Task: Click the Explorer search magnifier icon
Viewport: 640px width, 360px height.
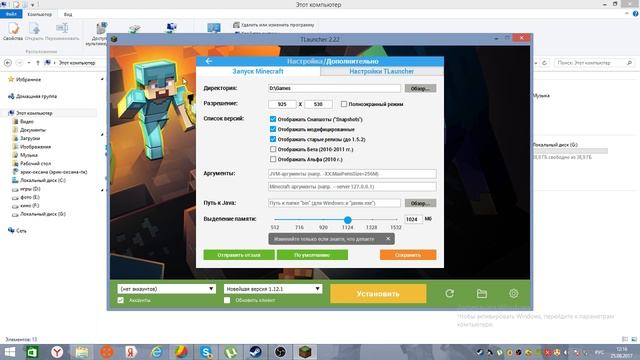Action: tap(629, 63)
